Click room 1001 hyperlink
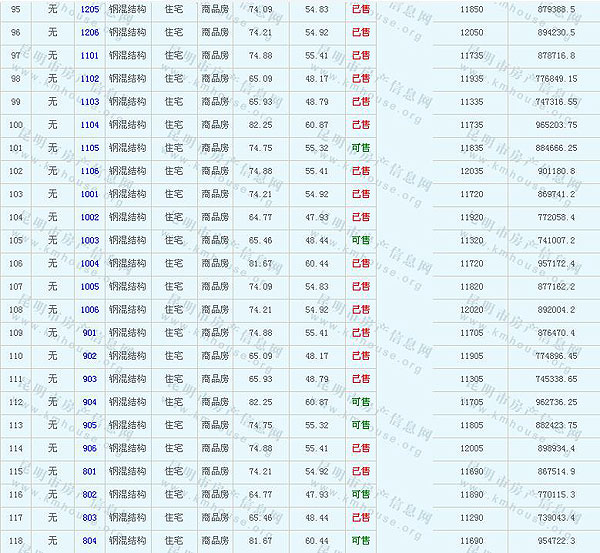Viewport: 600px width, 553px height. click(x=89, y=194)
